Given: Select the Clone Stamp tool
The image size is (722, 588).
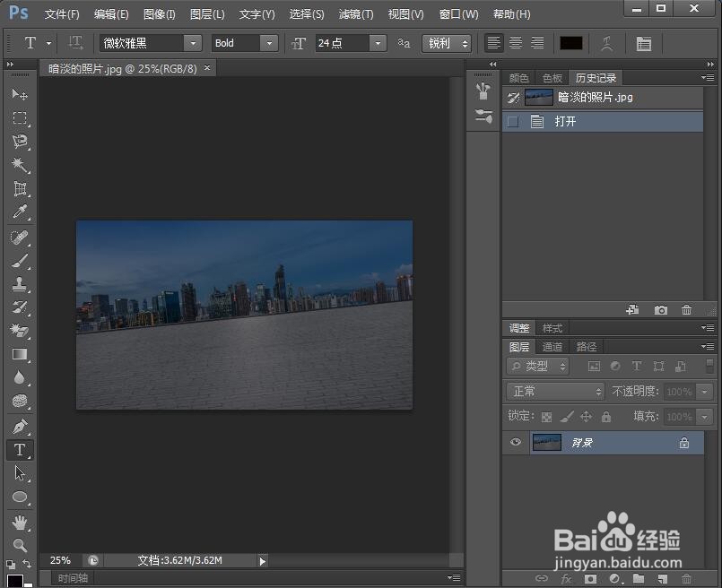Looking at the screenshot, I should point(20,284).
